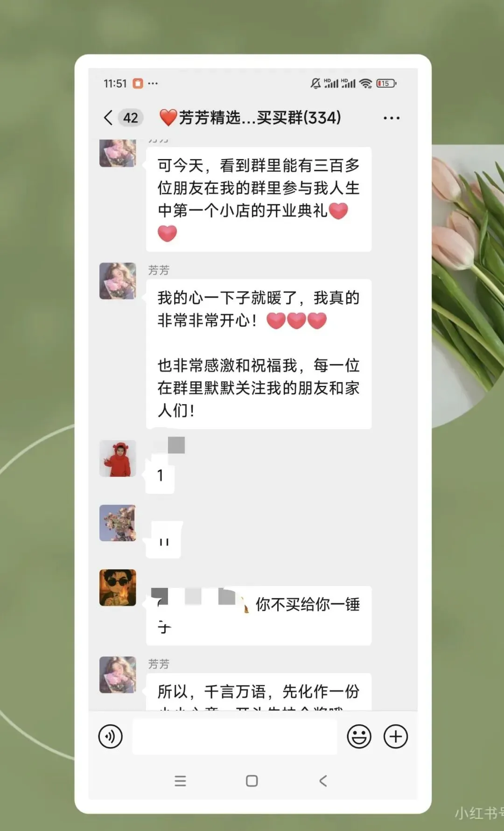Open the plus attachments menu
This screenshot has width=504, height=831.
click(396, 737)
